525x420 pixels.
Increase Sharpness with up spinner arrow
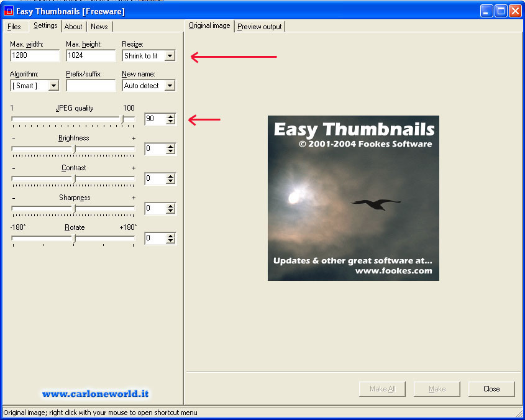171,206
